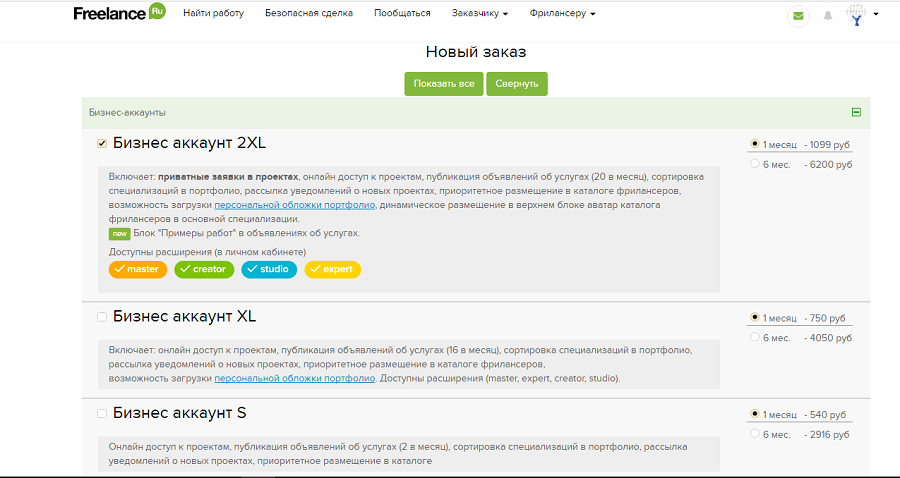Click the blue studio extension badge
The height and width of the screenshot is (478, 900).
[269, 269]
